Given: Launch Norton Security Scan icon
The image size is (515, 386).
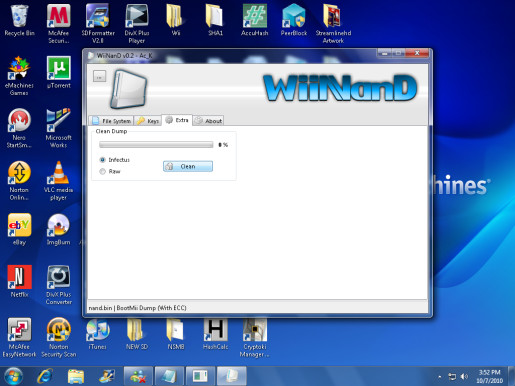Looking at the screenshot, I should [x=59, y=337].
